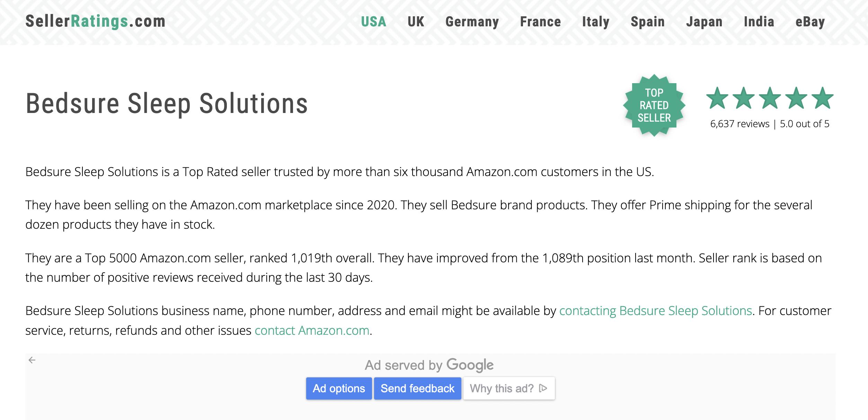Click the Send feedback button

pyautogui.click(x=417, y=388)
